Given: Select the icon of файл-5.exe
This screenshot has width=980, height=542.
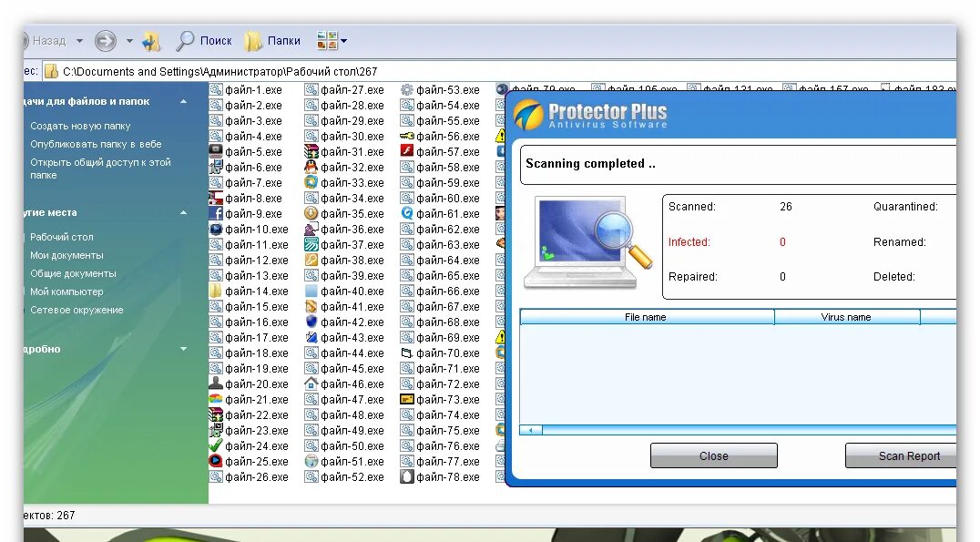Looking at the screenshot, I should click(x=216, y=151).
